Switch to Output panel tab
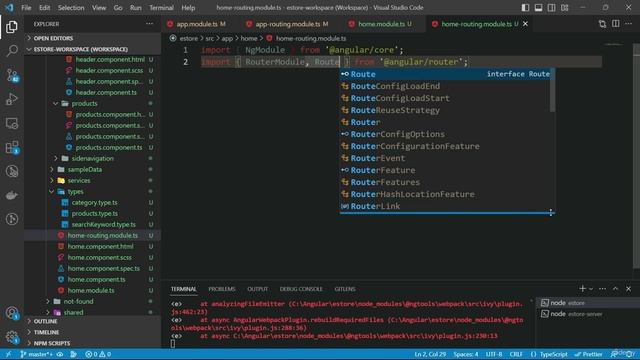The image size is (640, 360). (258, 289)
